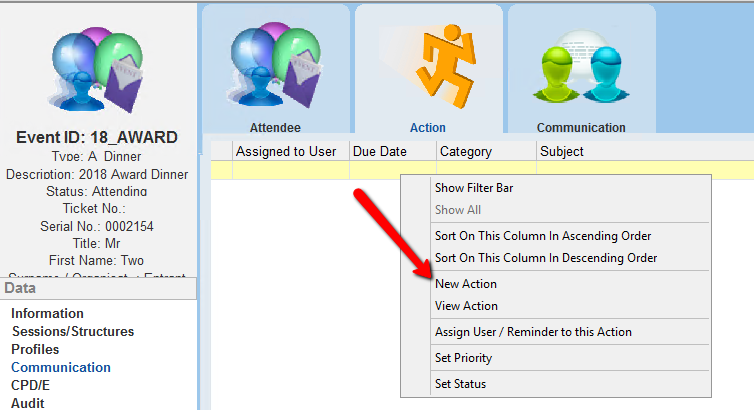Open Profiles in the Data panel
Viewport: 754px width, 410px height.
coord(35,350)
